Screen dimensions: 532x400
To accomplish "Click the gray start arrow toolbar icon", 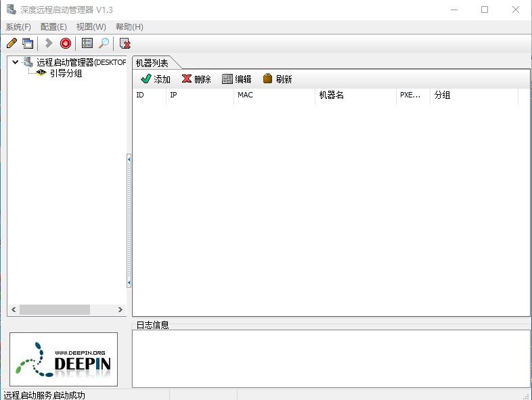I will [49, 43].
